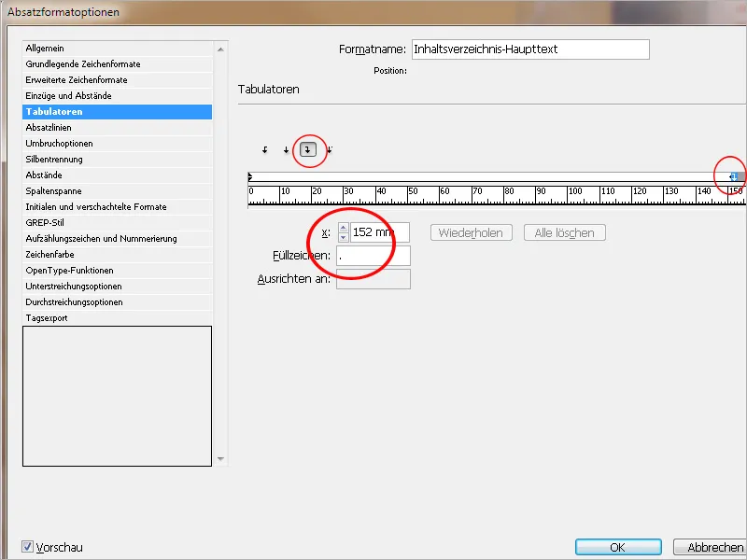The image size is (747, 560).
Task: Open the GREP-Stil category
Action: pos(118,223)
